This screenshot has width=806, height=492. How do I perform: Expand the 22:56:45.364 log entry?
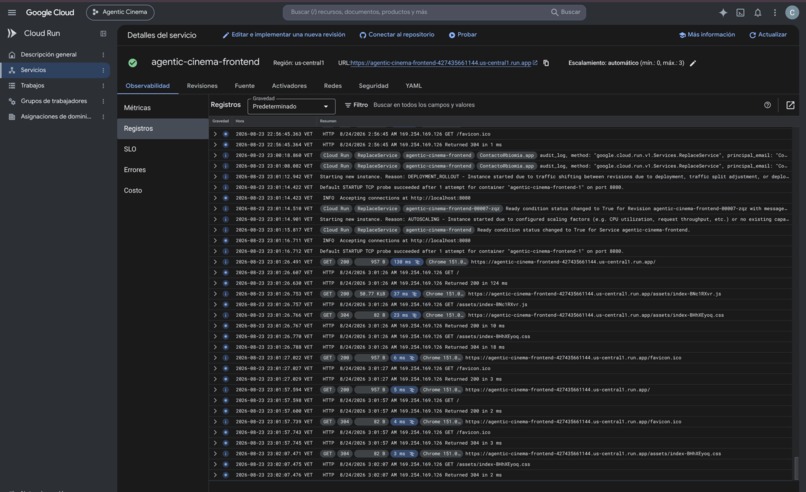click(x=215, y=145)
